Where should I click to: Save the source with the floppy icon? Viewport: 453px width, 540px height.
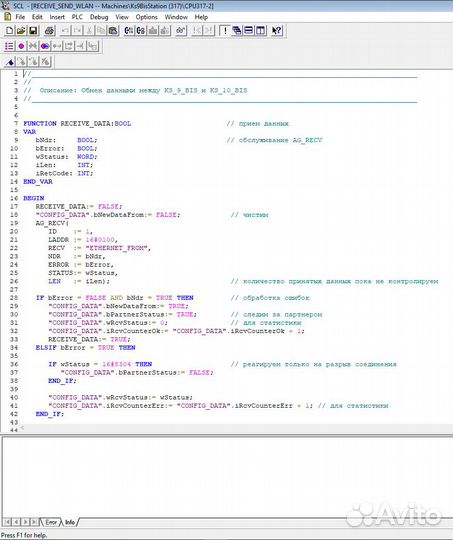click(x=33, y=31)
